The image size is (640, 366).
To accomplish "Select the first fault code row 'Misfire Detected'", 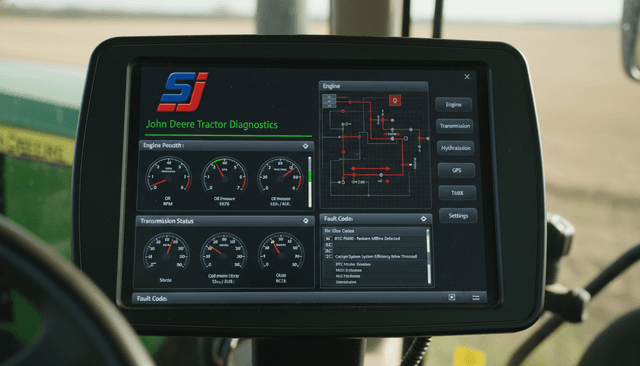I will click(x=374, y=238).
